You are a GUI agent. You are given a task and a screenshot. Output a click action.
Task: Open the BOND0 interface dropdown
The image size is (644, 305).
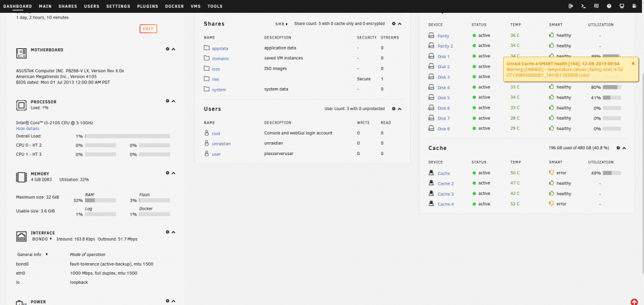point(43,239)
